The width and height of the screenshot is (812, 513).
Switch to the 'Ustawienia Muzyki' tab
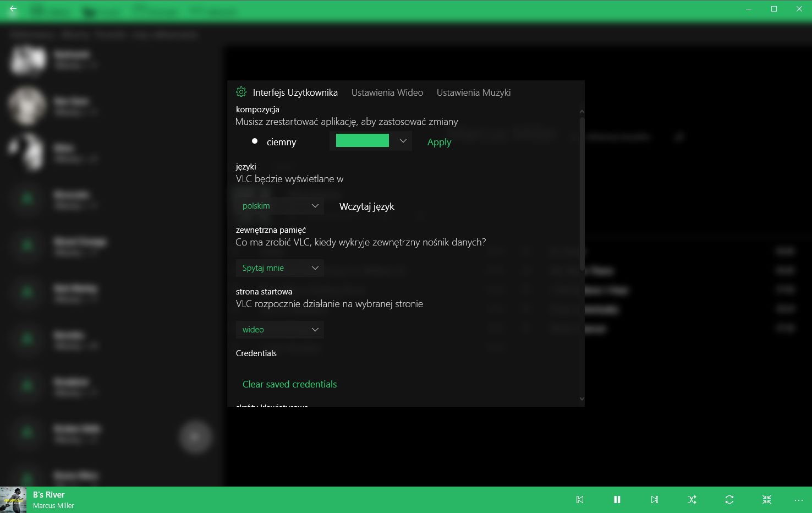point(474,92)
